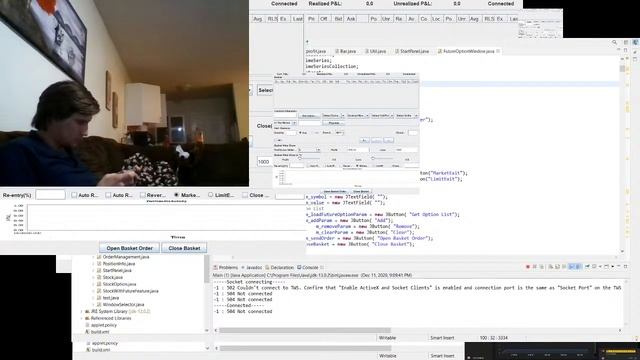Click the Bid column header
The height and width of the screenshot is (360, 640).
(338, 19)
